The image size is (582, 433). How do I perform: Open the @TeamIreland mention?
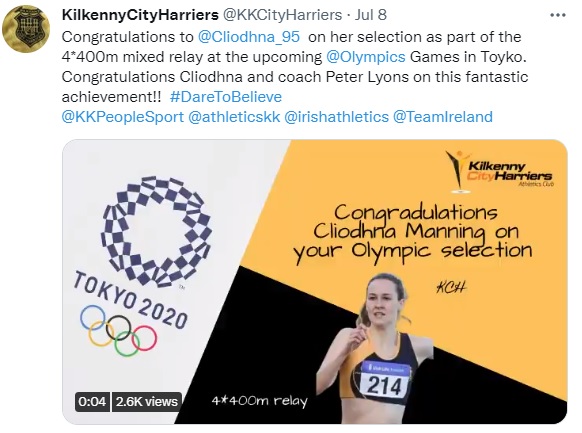tap(442, 117)
